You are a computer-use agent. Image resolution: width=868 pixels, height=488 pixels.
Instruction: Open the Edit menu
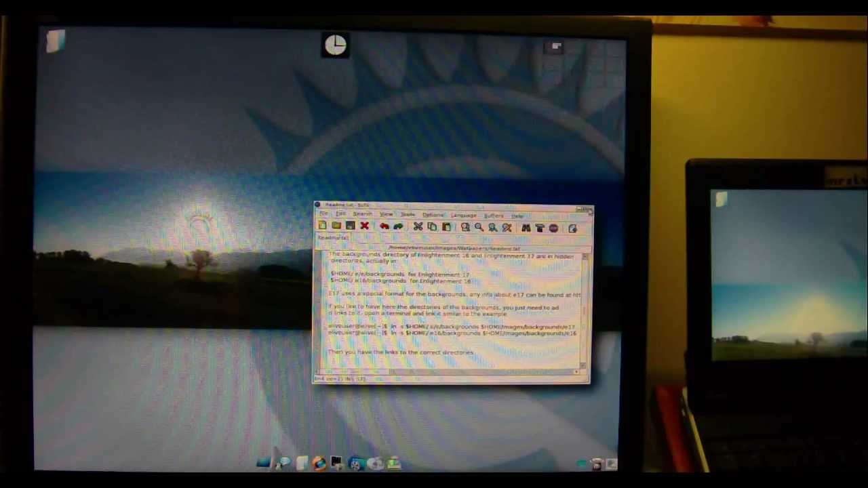(x=340, y=213)
